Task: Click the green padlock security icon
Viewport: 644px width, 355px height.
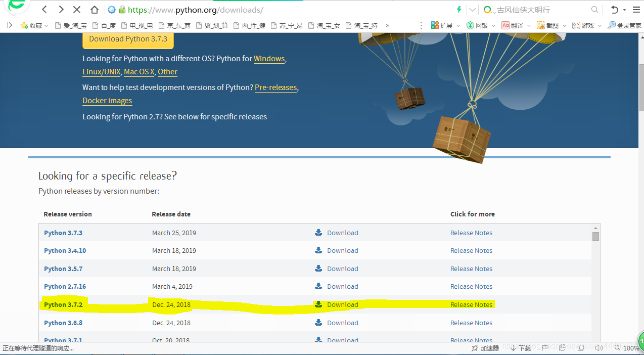Action: (x=122, y=10)
